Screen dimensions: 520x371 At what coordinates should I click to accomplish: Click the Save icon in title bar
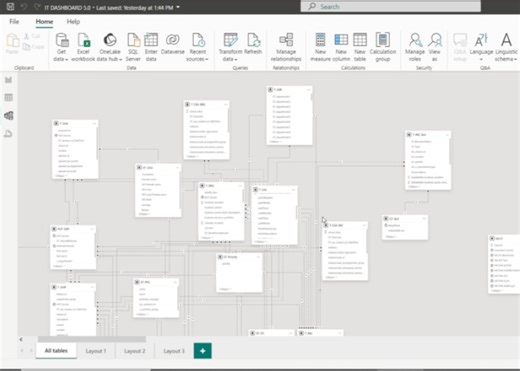(11, 6)
